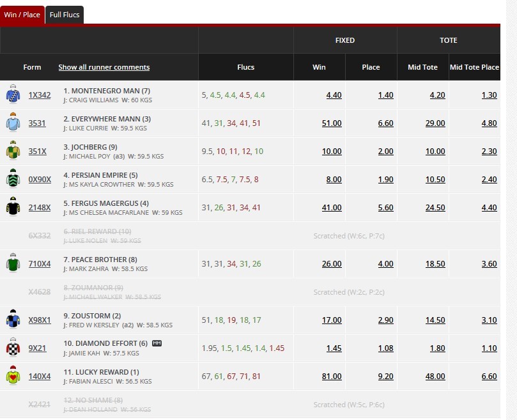Open form 710X4 for Peace Brother
517x420 pixels.
coord(40,263)
